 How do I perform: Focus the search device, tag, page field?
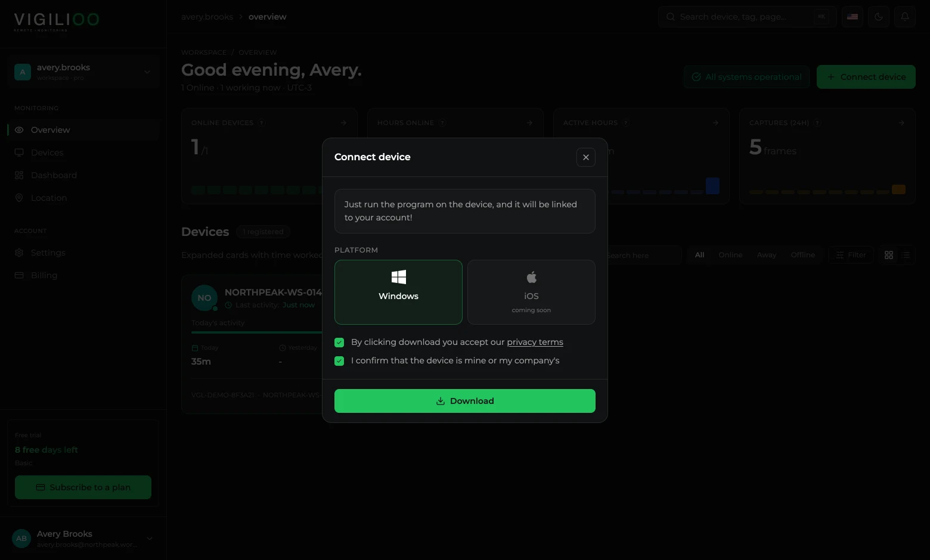(x=747, y=17)
